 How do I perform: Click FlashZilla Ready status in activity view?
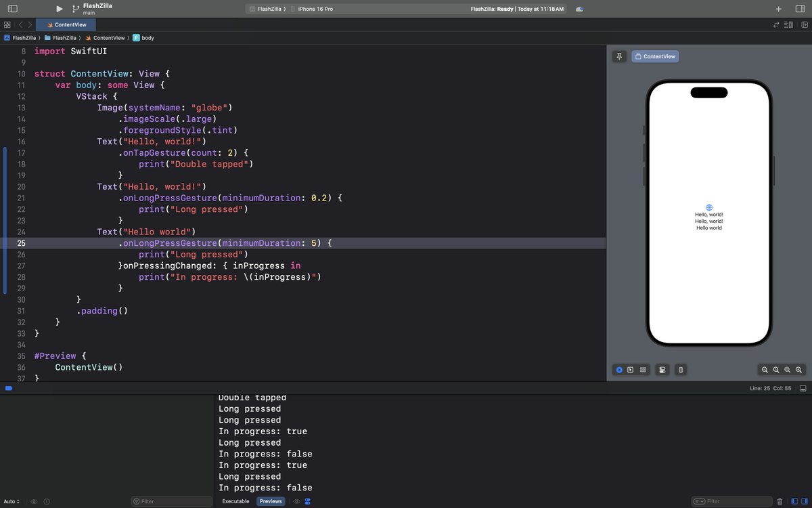click(x=516, y=9)
